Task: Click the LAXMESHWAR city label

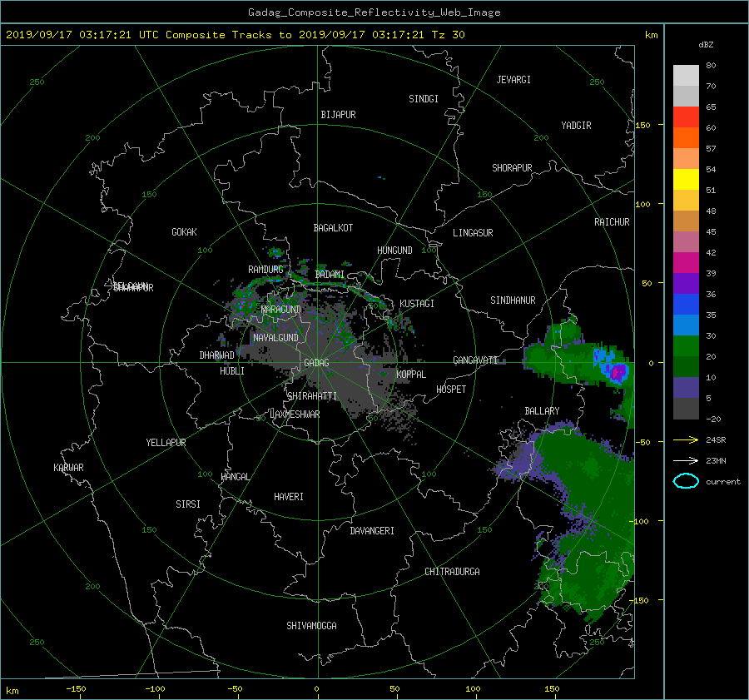Action: (x=295, y=415)
